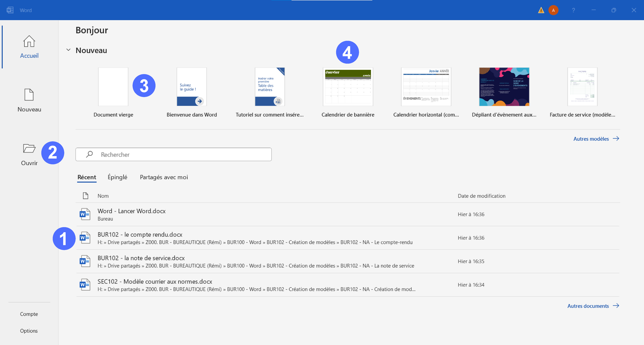
Task: Click the yellow warning triangle icon
Action: coord(541,10)
